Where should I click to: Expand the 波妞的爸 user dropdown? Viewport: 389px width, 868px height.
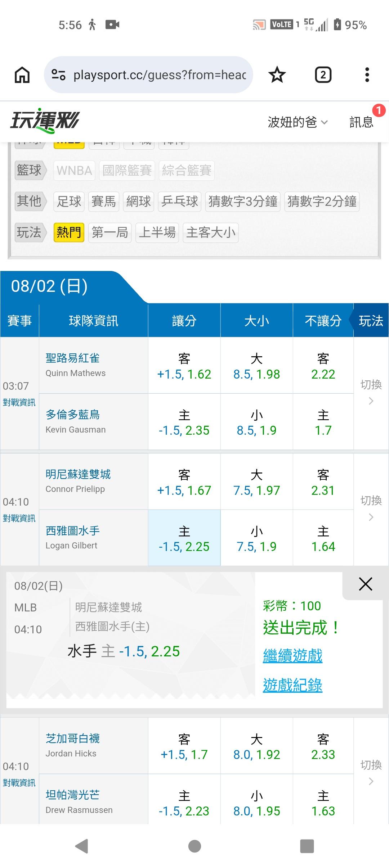point(298,122)
